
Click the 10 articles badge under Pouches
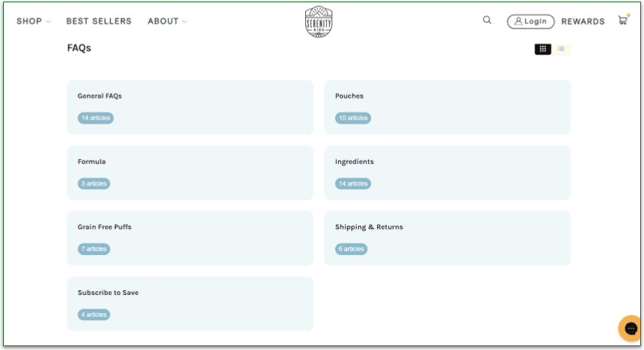tap(353, 118)
